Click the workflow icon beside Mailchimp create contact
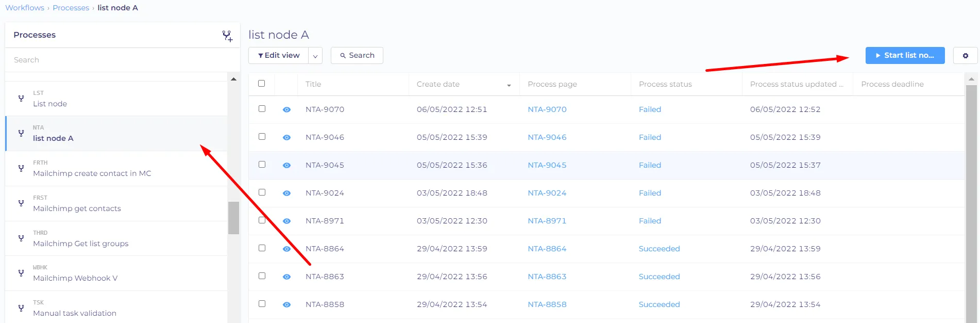Viewport: 980px width, 323px height. 21,168
